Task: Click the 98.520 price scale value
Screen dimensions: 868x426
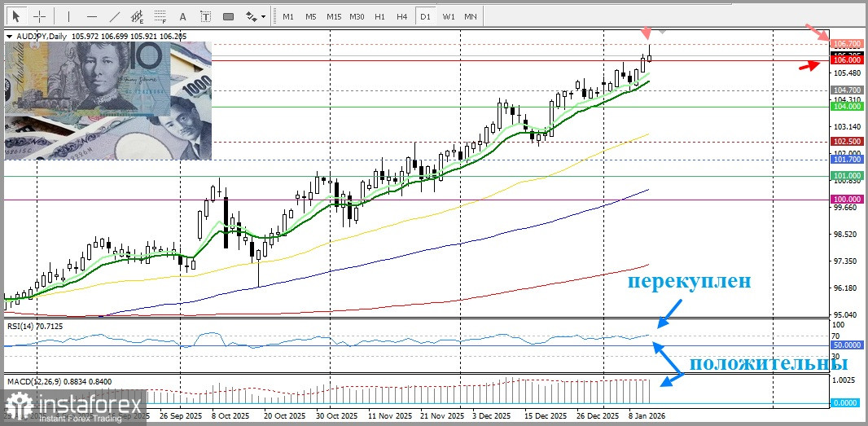Action: (847, 235)
